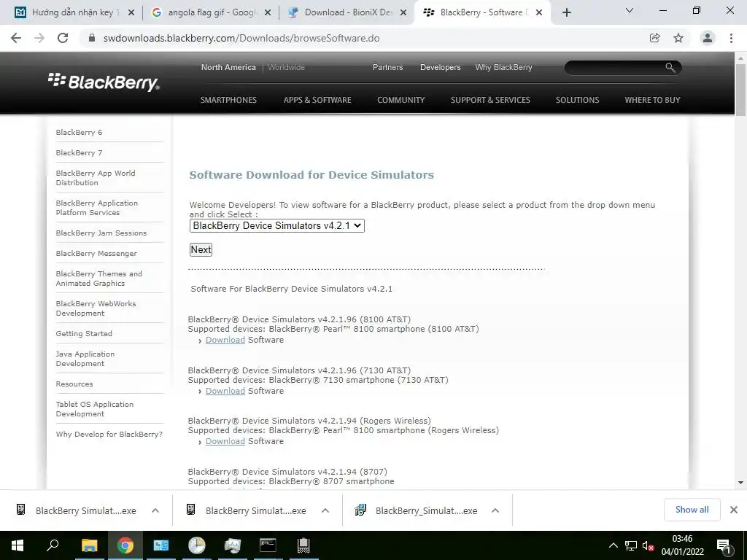Open the Windows notification center

tap(724, 547)
